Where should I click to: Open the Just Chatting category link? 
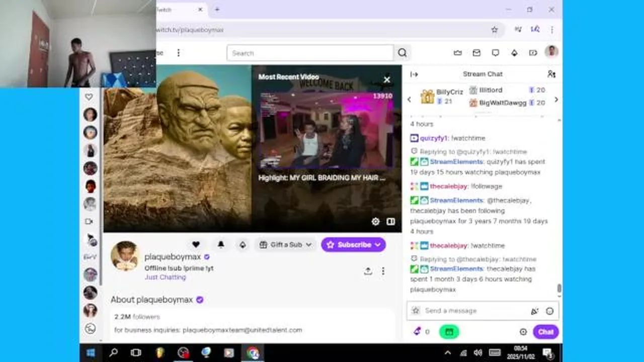[165, 277]
